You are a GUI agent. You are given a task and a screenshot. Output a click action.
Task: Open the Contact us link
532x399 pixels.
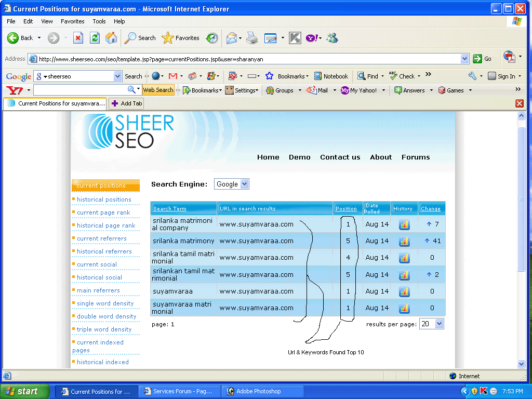point(340,157)
